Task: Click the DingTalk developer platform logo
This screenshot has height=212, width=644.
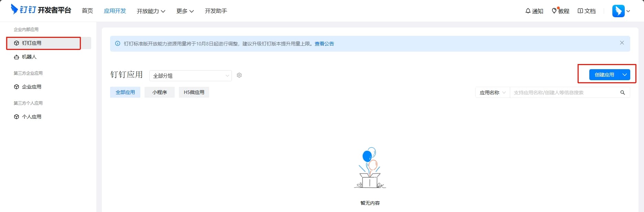Action: [x=41, y=10]
